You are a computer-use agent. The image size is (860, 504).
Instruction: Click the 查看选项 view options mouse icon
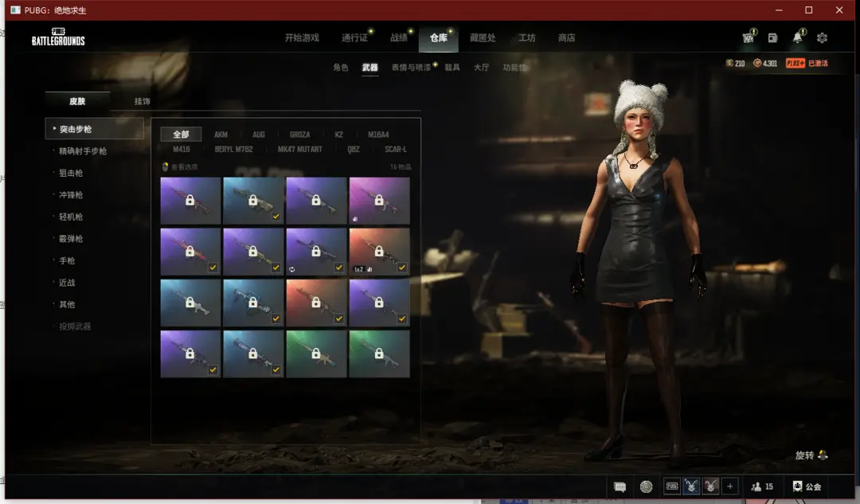(165, 166)
